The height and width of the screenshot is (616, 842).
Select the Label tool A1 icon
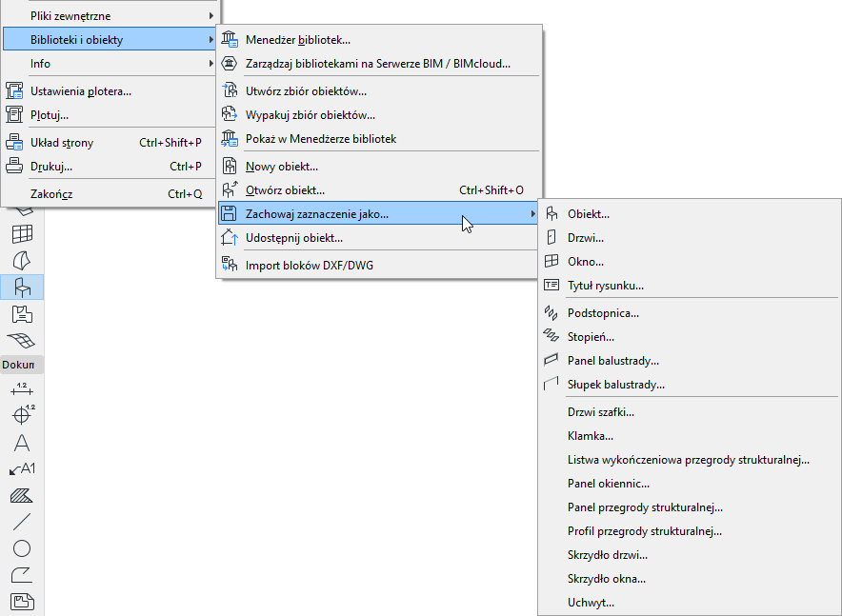pos(22,469)
